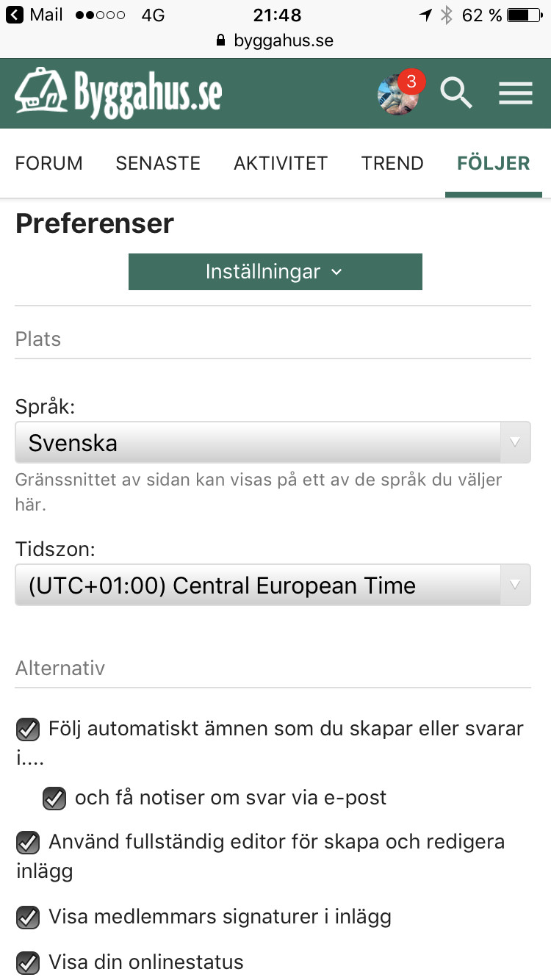This screenshot has height=980, width=551.
Task: Open the Tidszon timezone dropdown
Action: coord(273,585)
